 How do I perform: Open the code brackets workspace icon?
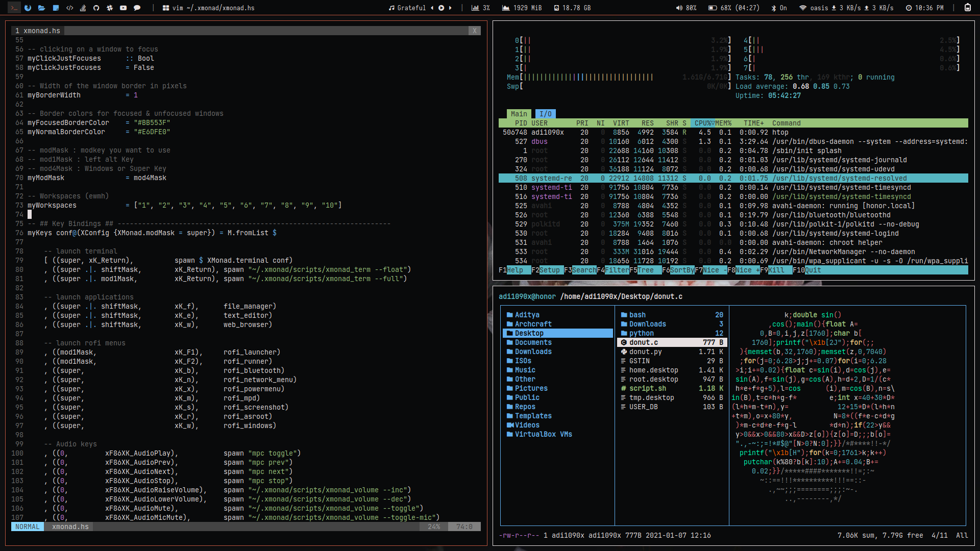point(69,8)
